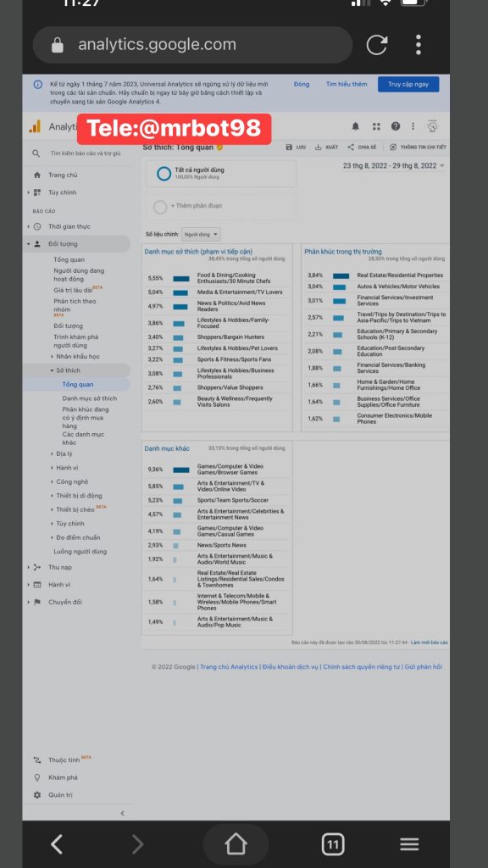Image resolution: width=488 pixels, height=868 pixels.
Task: Open the Người dùng metric dropdown
Action: tap(201, 235)
